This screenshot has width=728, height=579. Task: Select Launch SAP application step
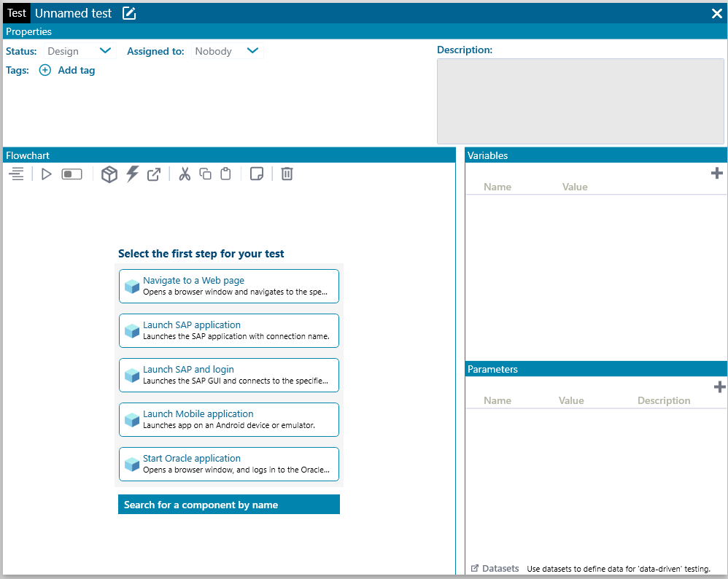point(229,330)
